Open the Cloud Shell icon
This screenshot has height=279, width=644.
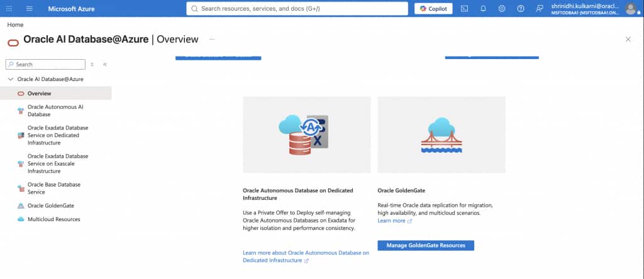coord(464,9)
